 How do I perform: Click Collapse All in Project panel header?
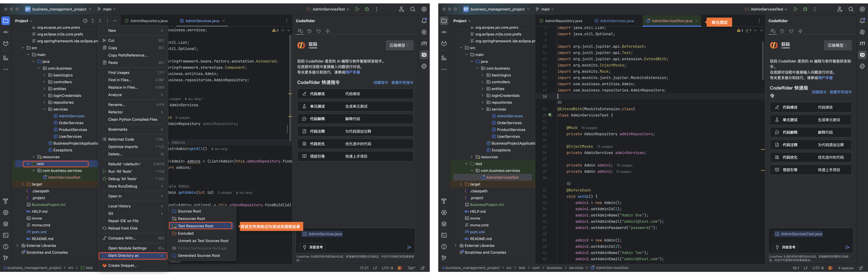[100, 21]
